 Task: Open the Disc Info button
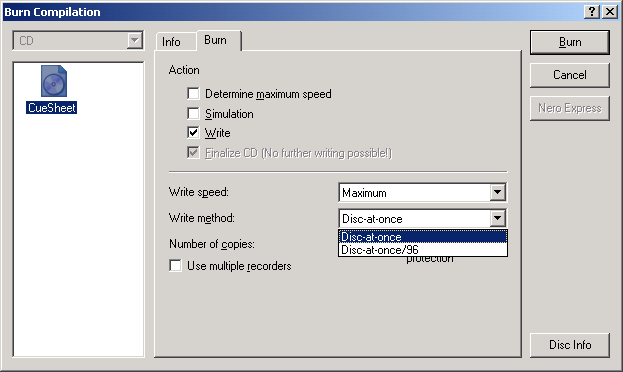tap(569, 345)
